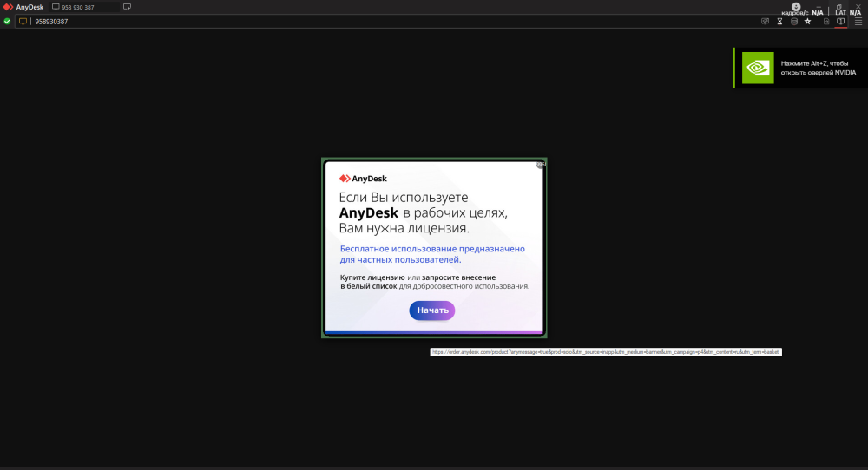Click the NVIDIA logo in overlay notification
868x470 pixels.
(758, 68)
